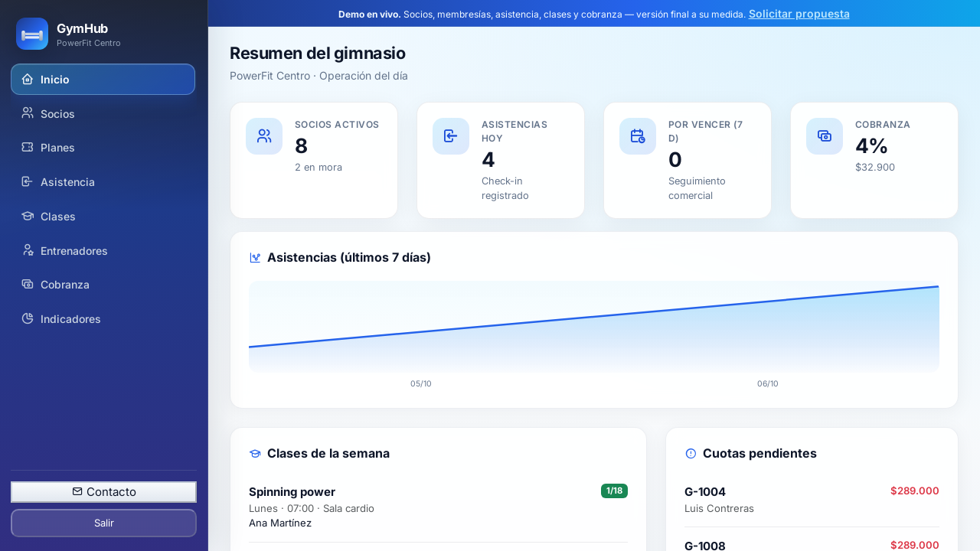Image resolution: width=980 pixels, height=551 pixels.
Task: Click the G-1004 pending fee code
Action: (705, 492)
